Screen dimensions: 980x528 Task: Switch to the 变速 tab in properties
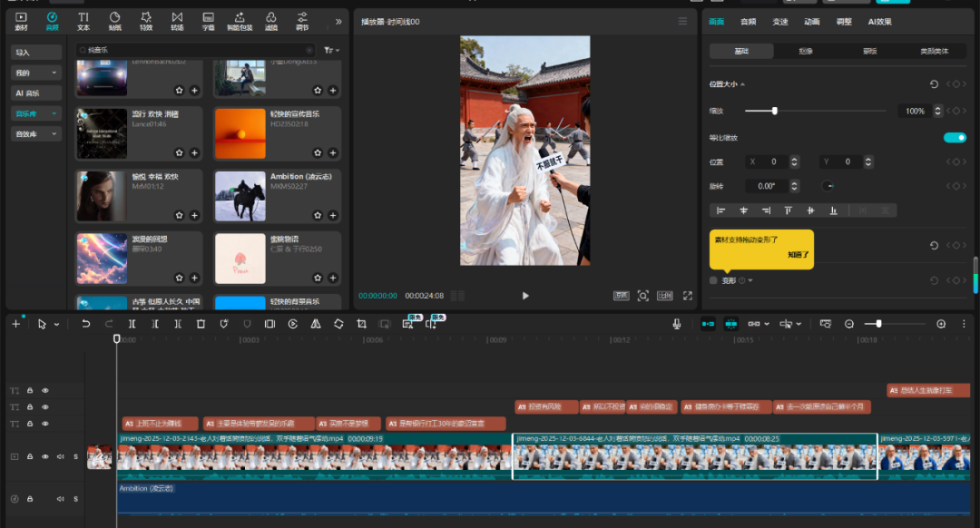pos(779,21)
